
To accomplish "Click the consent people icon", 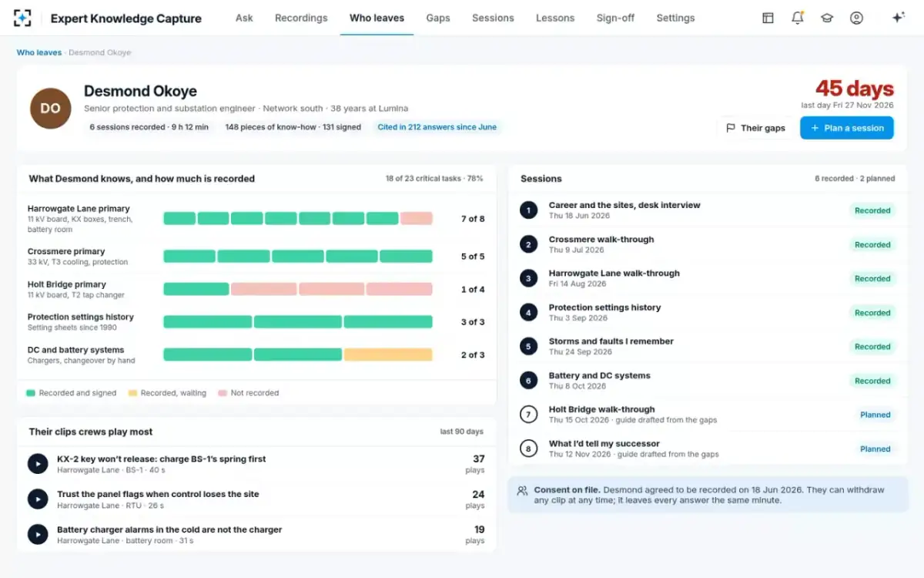I will [x=522, y=490].
